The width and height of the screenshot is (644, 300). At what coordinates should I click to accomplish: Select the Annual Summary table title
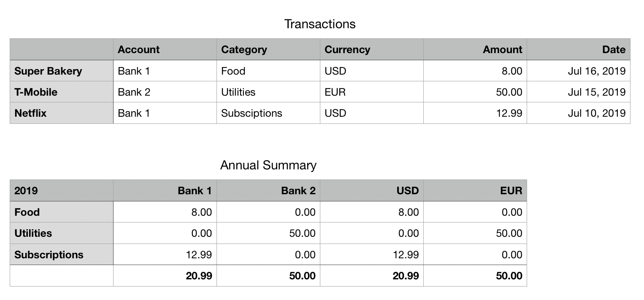tap(268, 165)
